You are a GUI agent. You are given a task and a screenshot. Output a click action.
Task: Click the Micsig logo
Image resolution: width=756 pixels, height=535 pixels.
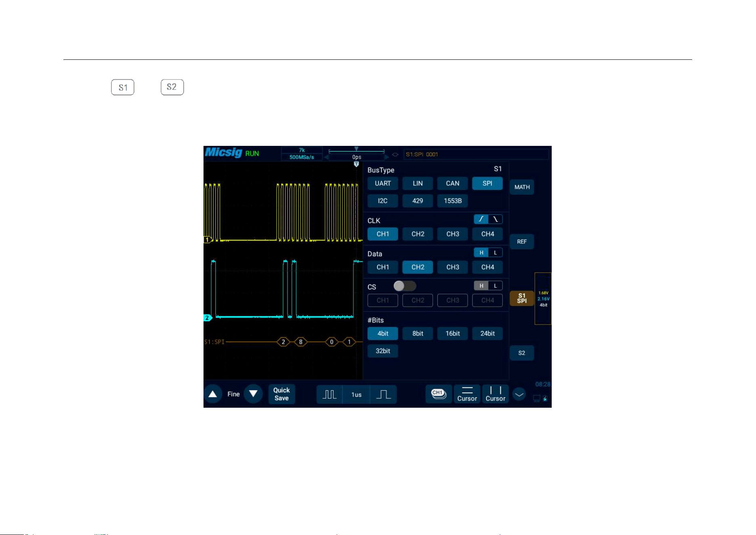[223, 152]
